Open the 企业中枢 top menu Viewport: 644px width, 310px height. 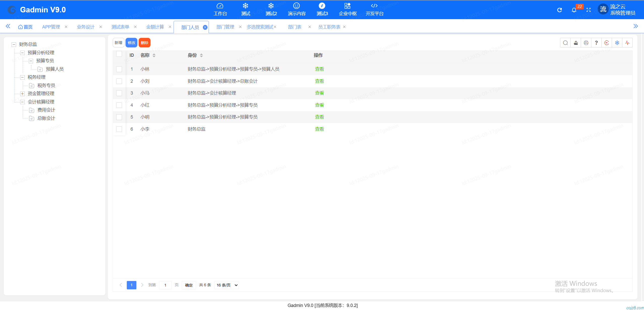click(348, 10)
